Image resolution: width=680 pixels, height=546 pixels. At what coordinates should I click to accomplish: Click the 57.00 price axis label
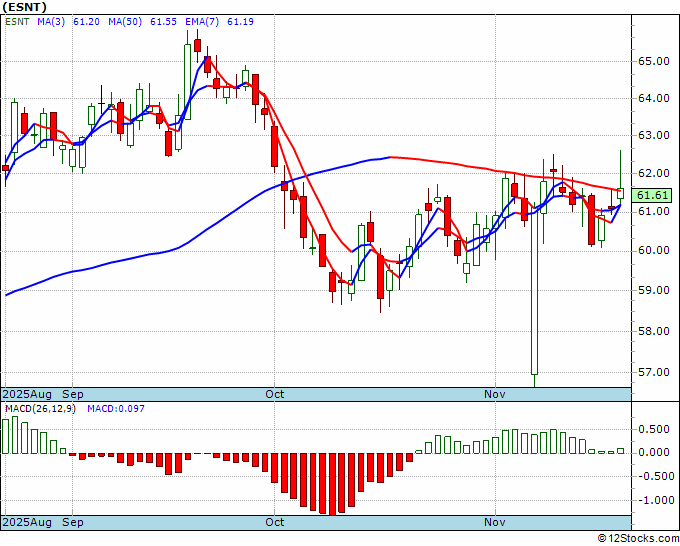click(654, 373)
